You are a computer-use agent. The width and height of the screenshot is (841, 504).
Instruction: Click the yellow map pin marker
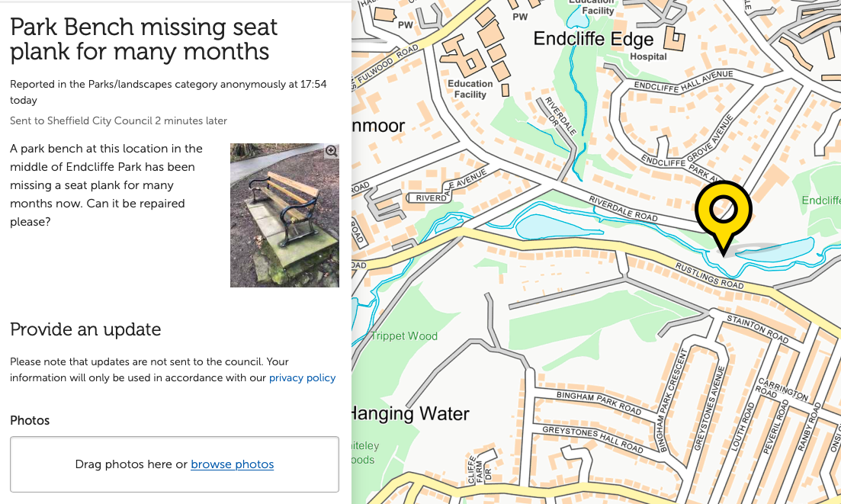coord(723,210)
